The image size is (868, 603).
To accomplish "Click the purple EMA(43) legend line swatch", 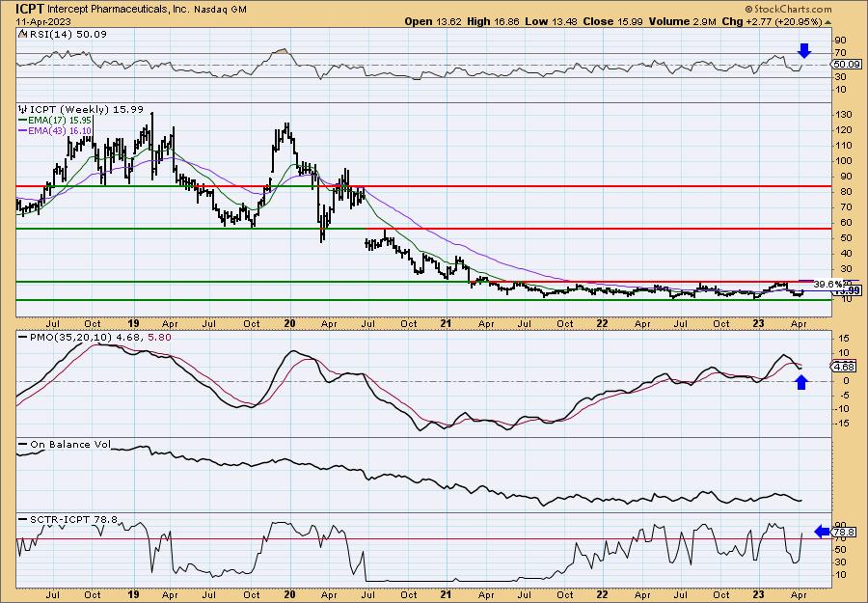I will 22,130.
